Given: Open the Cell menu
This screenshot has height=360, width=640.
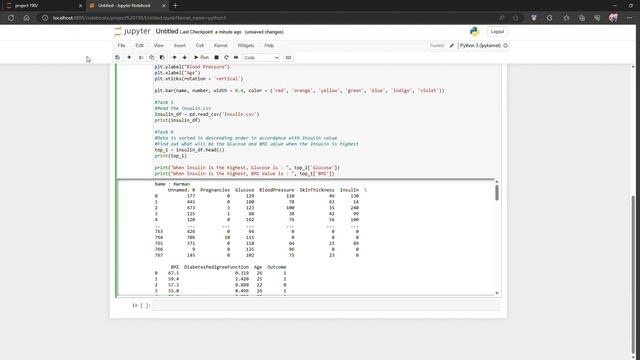Looking at the screenshot, I should coord(200,46).
